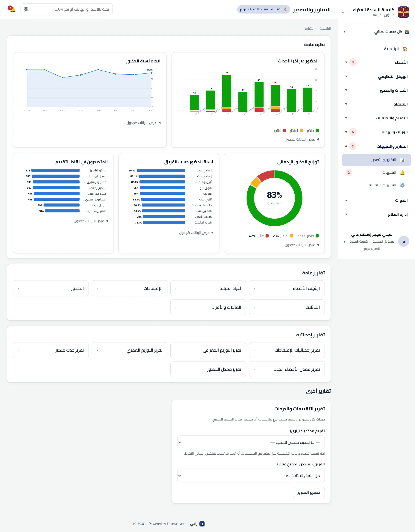This screenshot has width=415, height=532.
Task: Open the تقرير التوزيع الجغرافي report
Action: point(208,350)
